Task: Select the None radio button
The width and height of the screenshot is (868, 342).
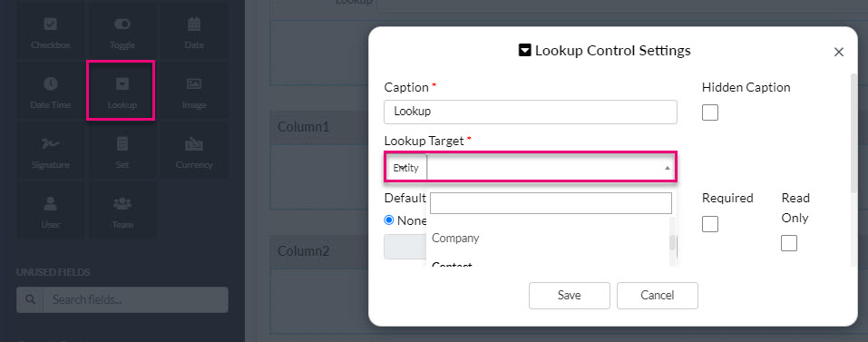Action: tap(389, 220)
